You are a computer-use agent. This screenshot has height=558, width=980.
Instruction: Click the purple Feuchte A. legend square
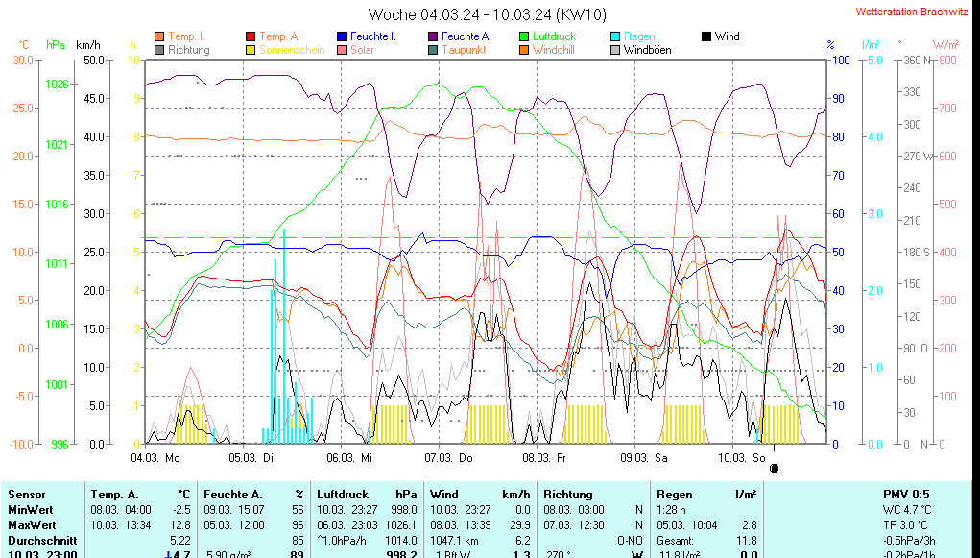[433, 36]
